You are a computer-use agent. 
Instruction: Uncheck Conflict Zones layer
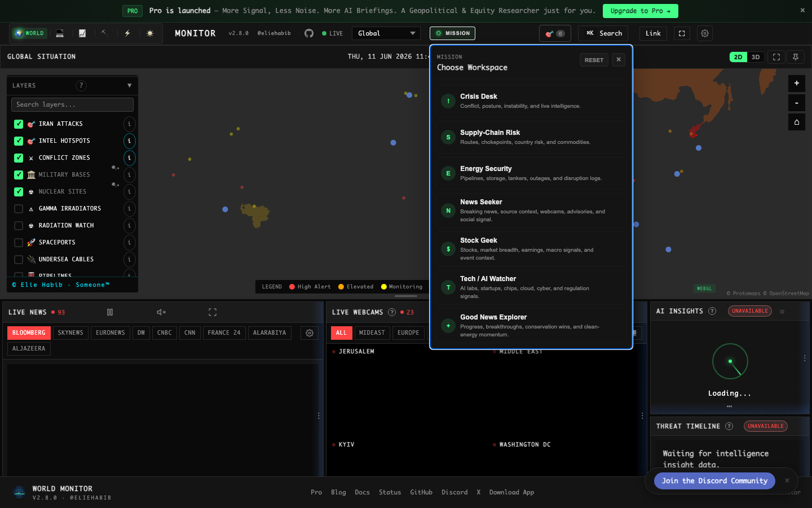[x=19, y=157]
